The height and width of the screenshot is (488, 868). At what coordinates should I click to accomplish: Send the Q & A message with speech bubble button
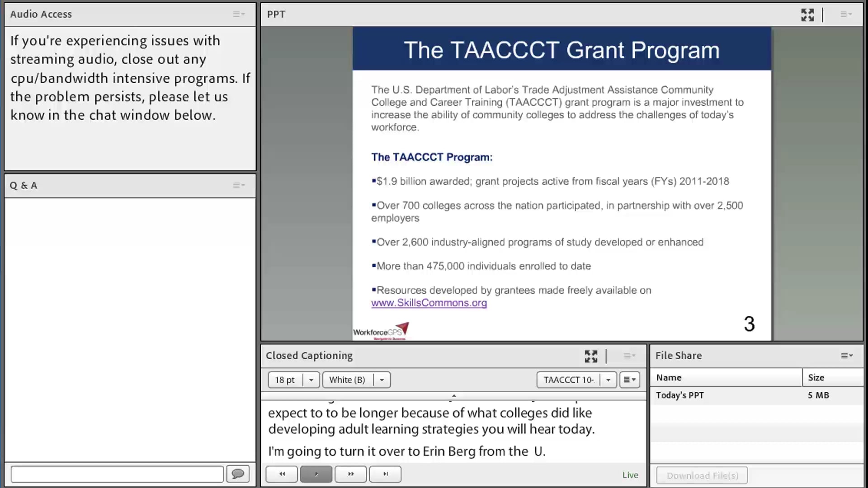coord(238,474)
